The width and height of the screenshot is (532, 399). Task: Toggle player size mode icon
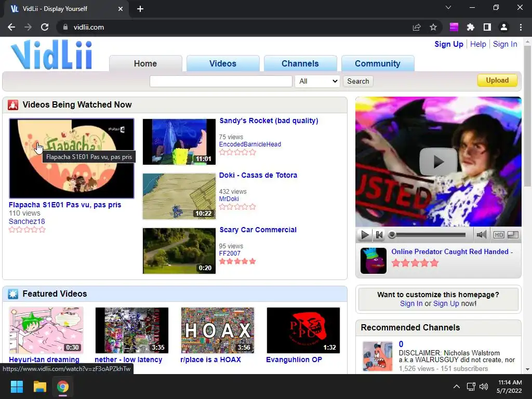pos(513,235)
